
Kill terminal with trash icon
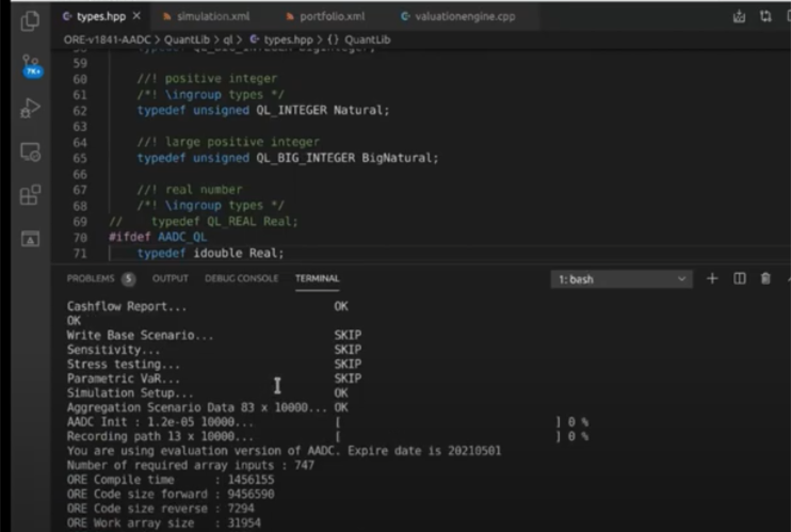pyautogui.click(x=765, y=279)
